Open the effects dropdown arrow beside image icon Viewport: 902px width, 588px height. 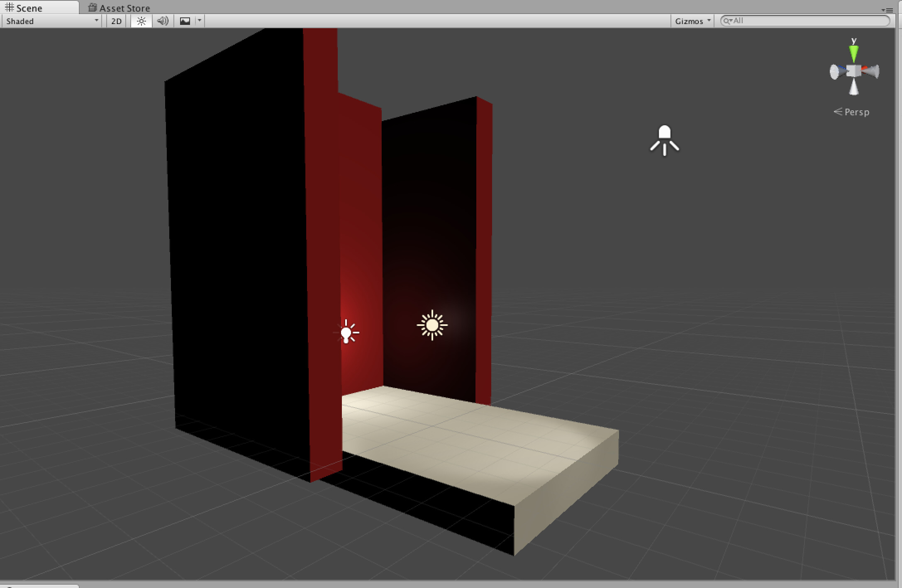click(x=200, y=21)
